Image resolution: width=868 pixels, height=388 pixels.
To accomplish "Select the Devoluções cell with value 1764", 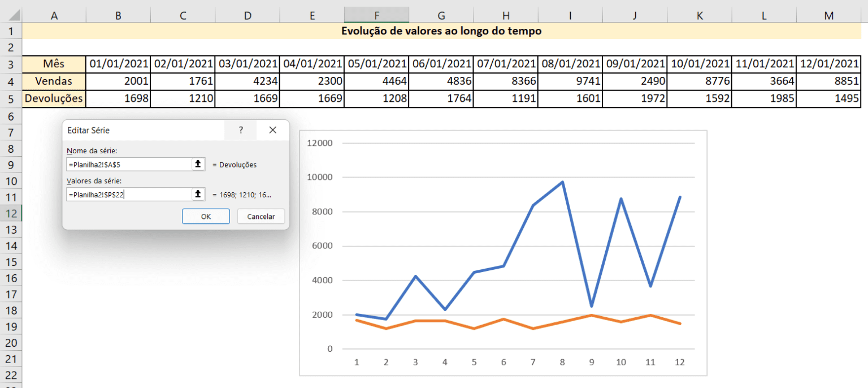I will pyautogui.click(x=441, y=98).
